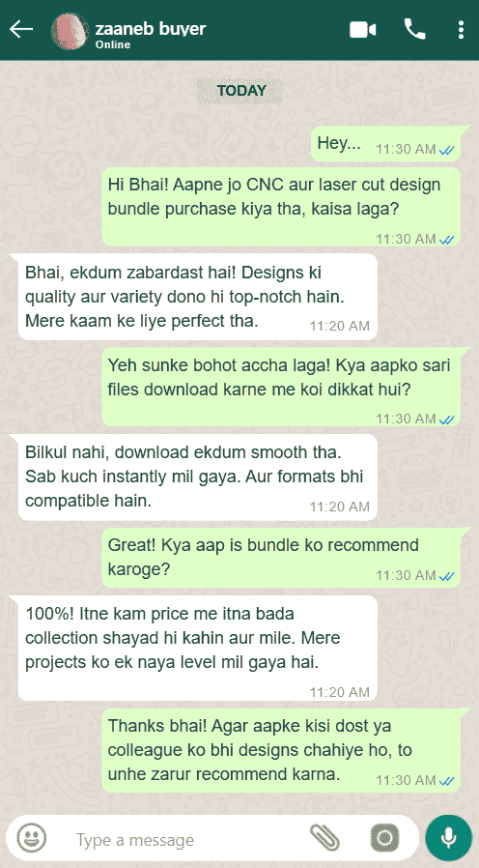Select the 'recommend karoge?' sent message
The width and height of the screenshot is (479, 868).
tap(282, 558)
